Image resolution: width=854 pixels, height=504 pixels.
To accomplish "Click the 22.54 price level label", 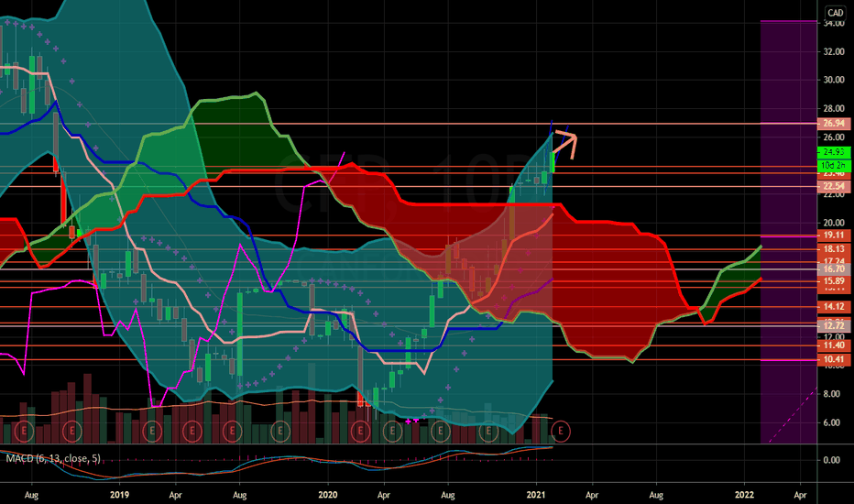I will (833, 186).
